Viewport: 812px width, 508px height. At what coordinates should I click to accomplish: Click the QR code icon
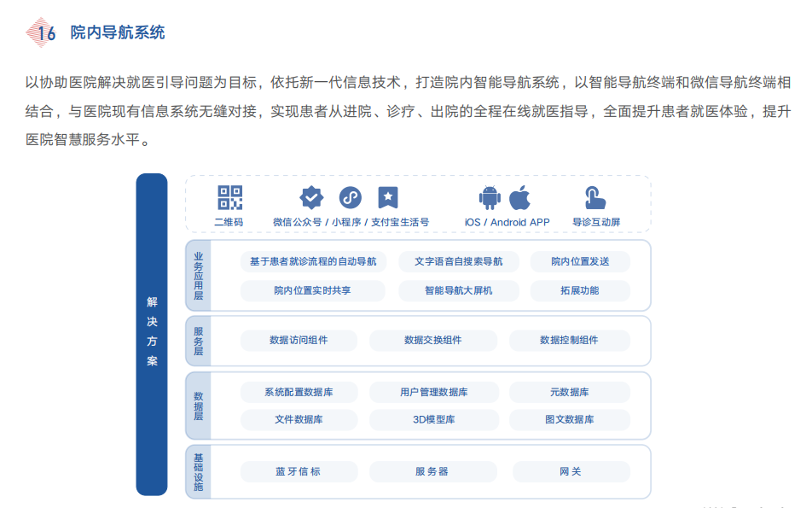pyautogui.click(x=229, y=198)
